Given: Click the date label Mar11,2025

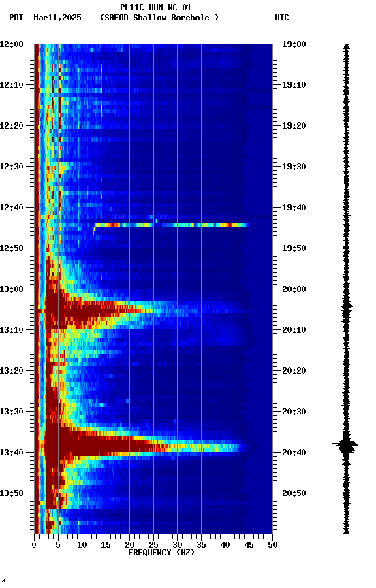Looking at the screenshot, I should (x=57, y=18).
